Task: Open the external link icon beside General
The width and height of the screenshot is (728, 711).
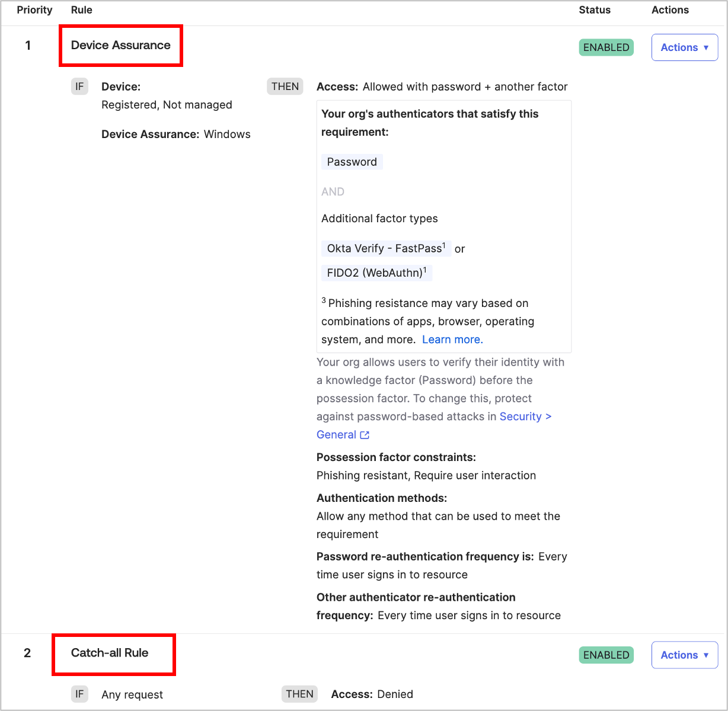Action: (365, 435)
